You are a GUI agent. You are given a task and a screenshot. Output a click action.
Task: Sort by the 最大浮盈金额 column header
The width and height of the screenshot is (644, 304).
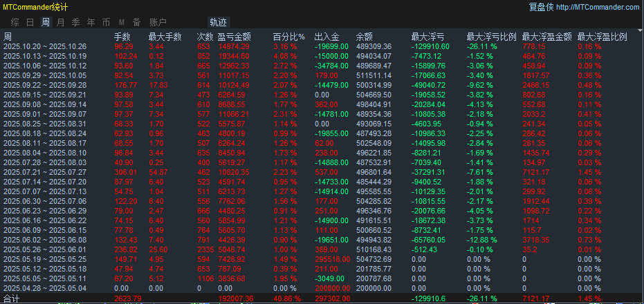pos(547,37)
